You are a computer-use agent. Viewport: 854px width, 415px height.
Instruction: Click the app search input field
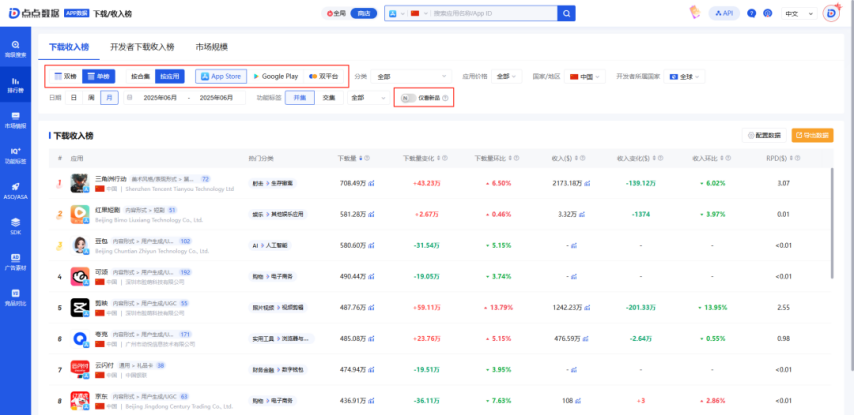[493, 13]
